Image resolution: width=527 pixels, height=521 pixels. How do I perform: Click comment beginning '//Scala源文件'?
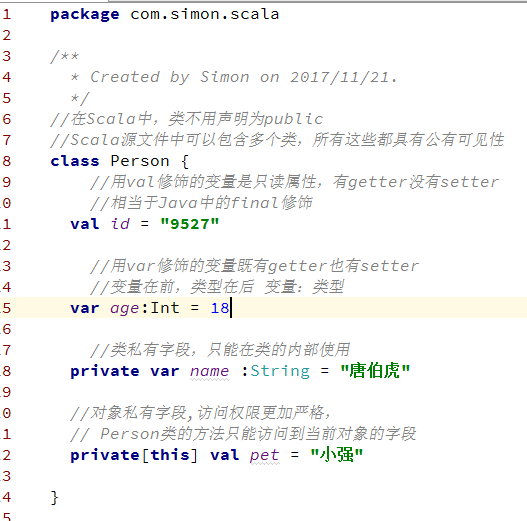point(277,140)
